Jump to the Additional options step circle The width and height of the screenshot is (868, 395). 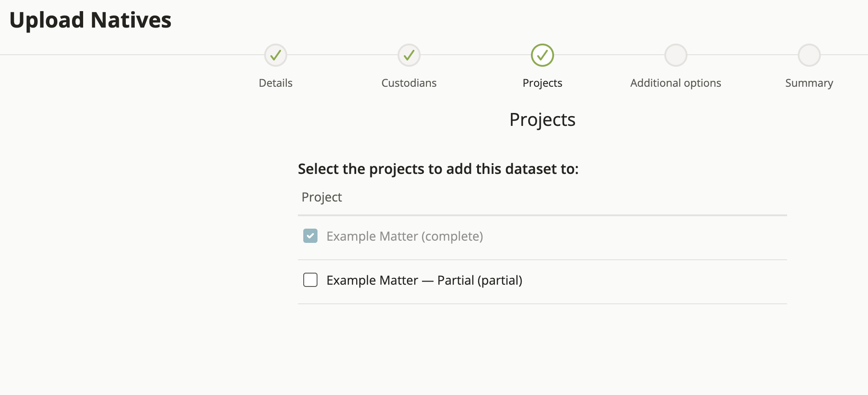pos(676,55)
